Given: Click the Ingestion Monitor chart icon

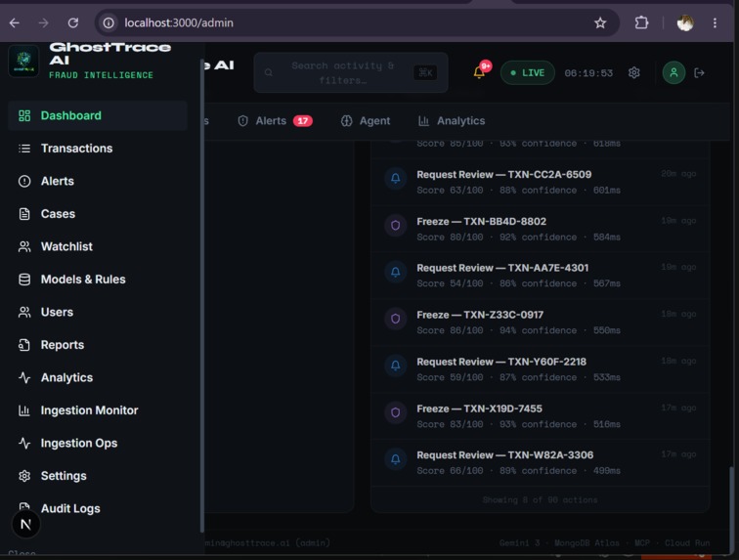Looking at the screenshot, I should tap(24, 410).
